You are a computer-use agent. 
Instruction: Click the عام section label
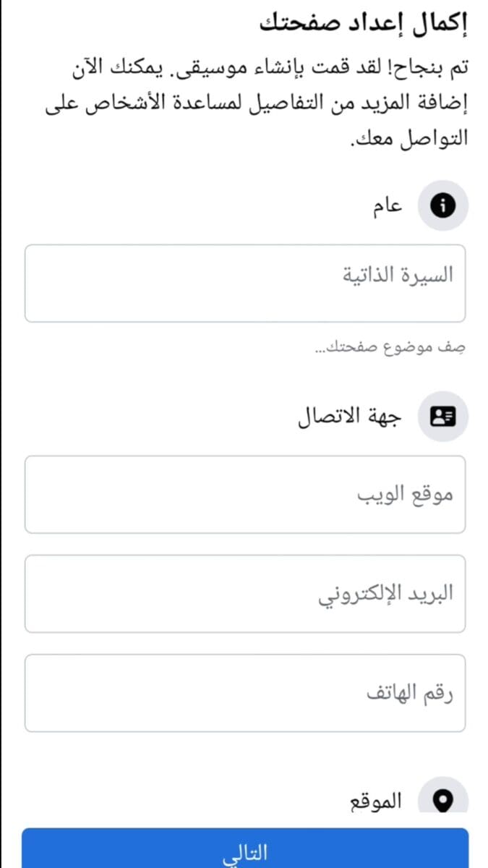coord(388,206)
